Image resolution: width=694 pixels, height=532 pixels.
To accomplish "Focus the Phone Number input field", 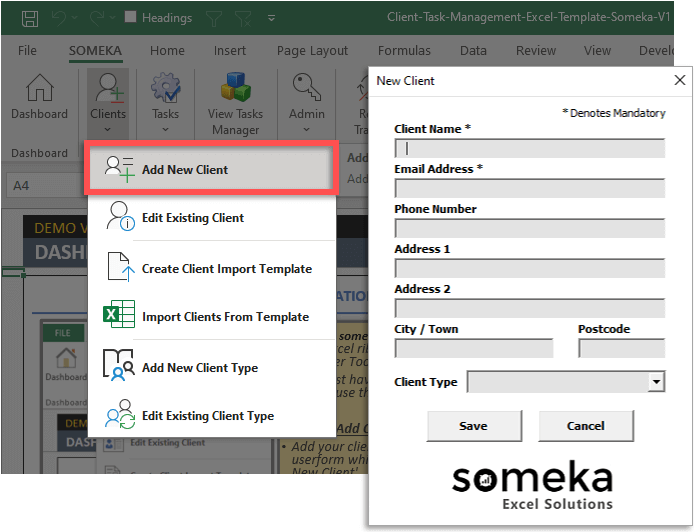I will pos(529,228).
